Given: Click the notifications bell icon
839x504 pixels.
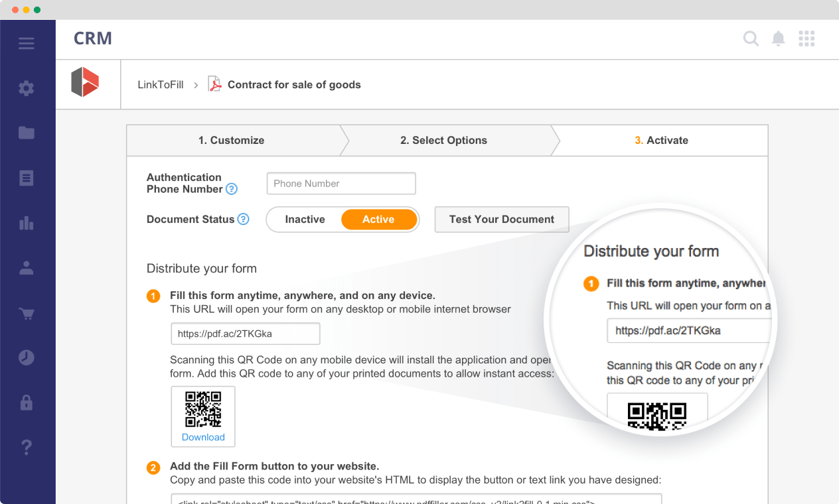Looking at the screenshot, I should 778,39.
